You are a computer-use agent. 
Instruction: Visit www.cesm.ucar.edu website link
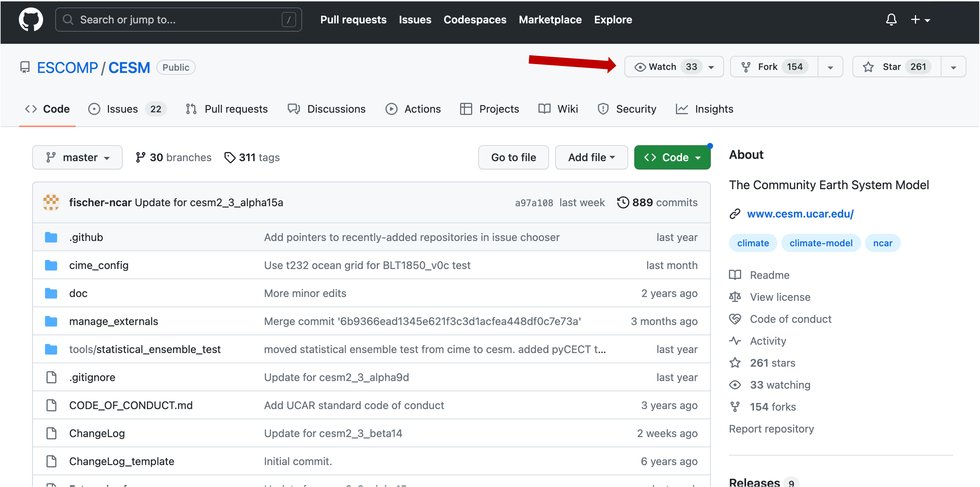pyautogui.click(x=800, y=214)
